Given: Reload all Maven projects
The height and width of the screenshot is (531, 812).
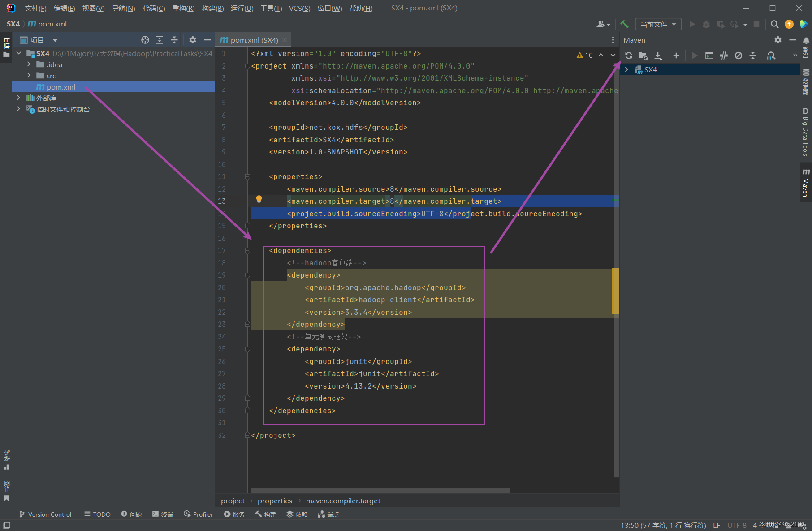Looking at the screenshot, I should (629, 56).
